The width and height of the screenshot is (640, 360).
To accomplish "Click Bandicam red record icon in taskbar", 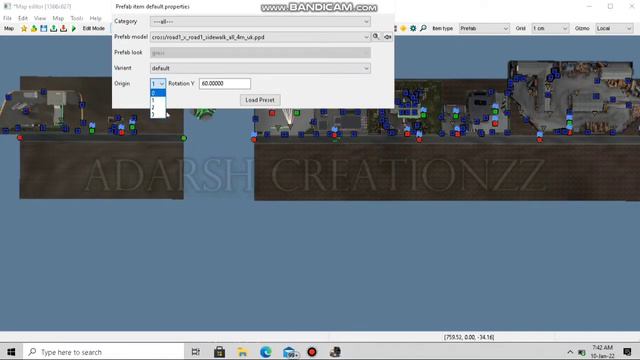I will (x=312, y=352).
